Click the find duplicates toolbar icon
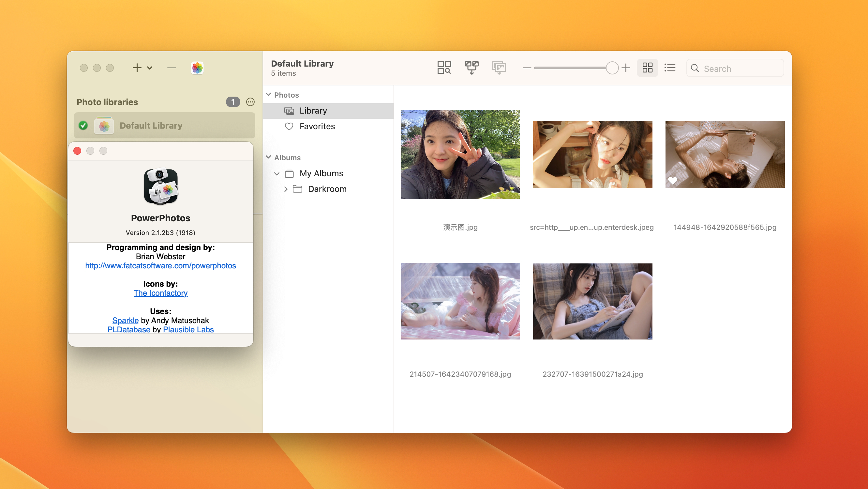The width and height of the screenshot is (868, 489). 444,68
